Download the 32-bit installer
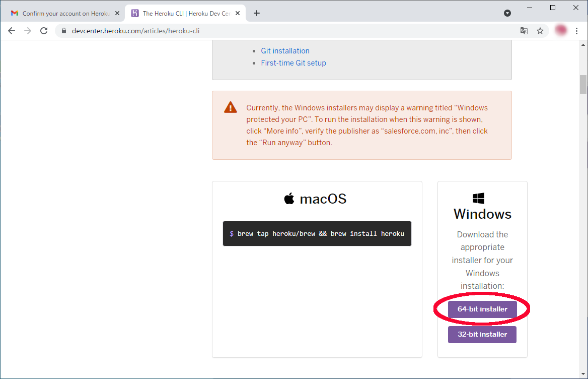 (x=482, y=334)
